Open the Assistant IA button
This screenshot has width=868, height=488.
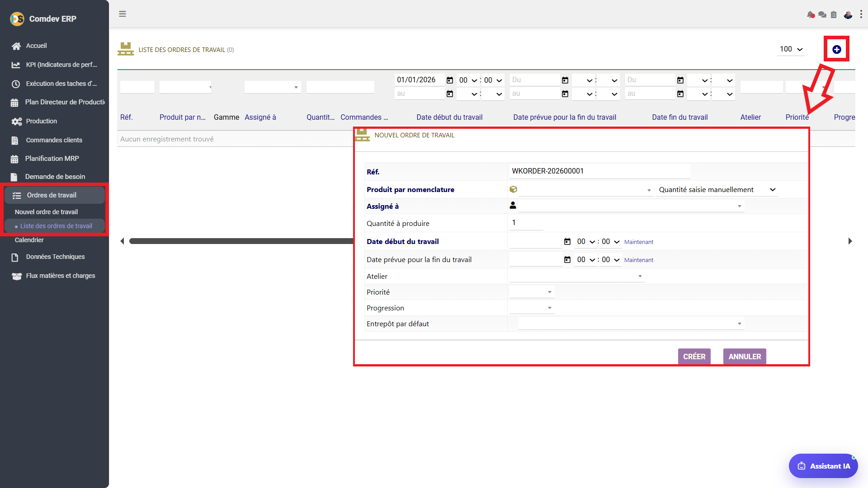point(823,466)
